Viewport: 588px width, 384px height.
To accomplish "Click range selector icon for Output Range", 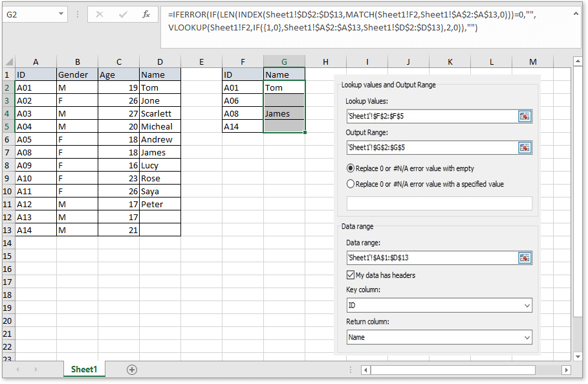I will (525, 148).
